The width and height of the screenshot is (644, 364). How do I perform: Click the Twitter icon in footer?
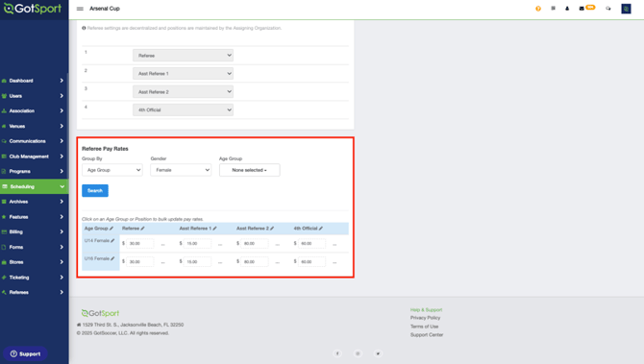[378, 353]
